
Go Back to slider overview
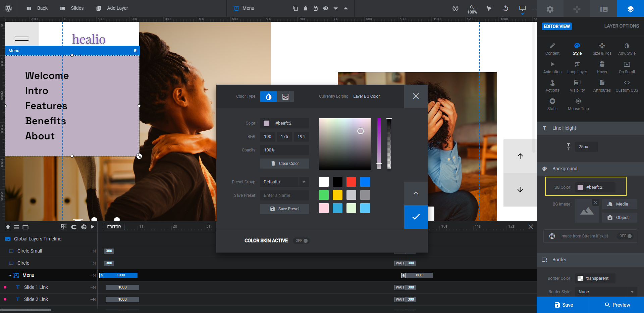pyautogui.click(x=37, y=8)
